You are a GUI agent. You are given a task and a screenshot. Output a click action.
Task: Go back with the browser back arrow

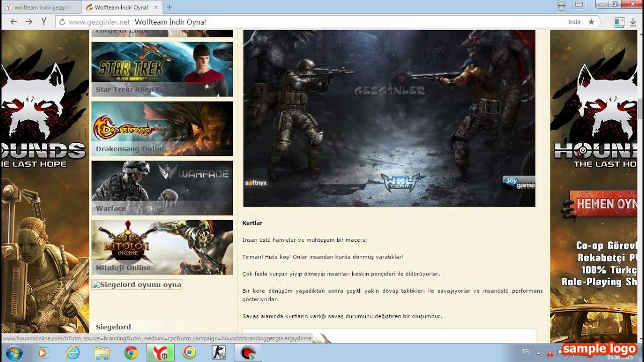tap(14, 22)
